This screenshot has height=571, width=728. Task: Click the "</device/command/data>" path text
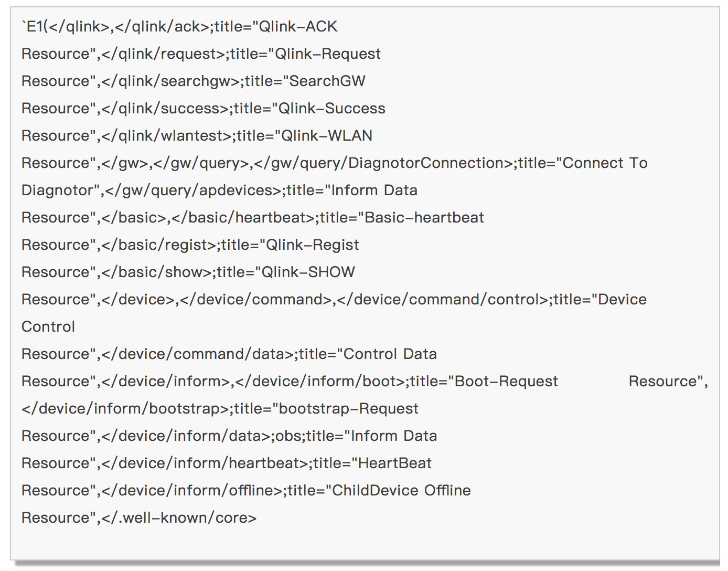pyautogui.click(x=198, y=354)
